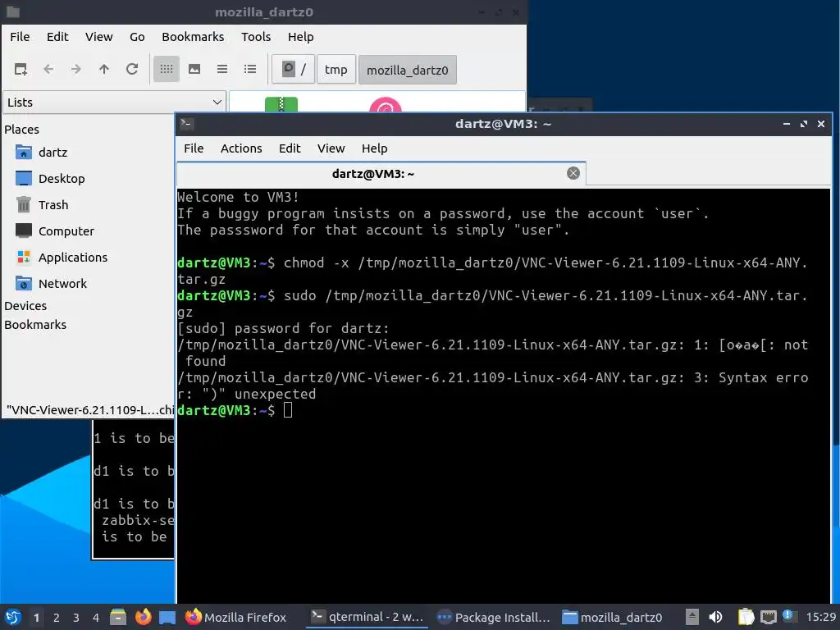Click the update notifier tray icon
This screenshot has width=840, height=630.
pos(788,616)
